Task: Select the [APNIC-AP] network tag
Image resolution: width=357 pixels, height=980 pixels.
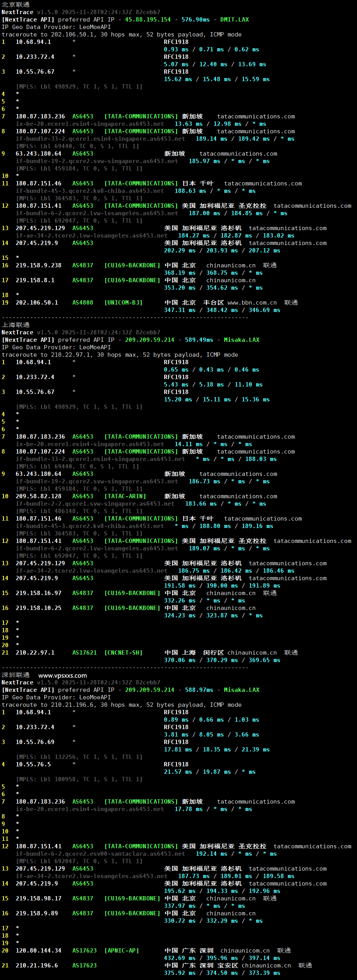Action: point(121,951)
